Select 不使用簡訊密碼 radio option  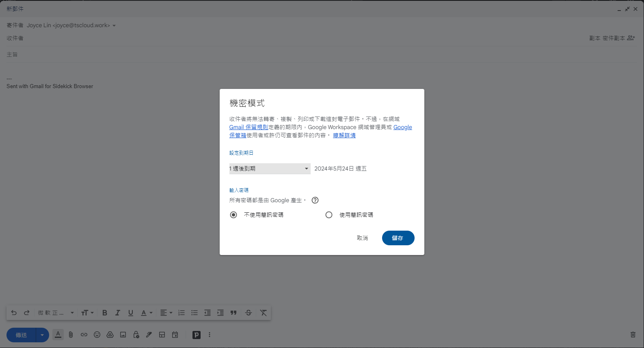pyautogui.click(x=233, y=215)
